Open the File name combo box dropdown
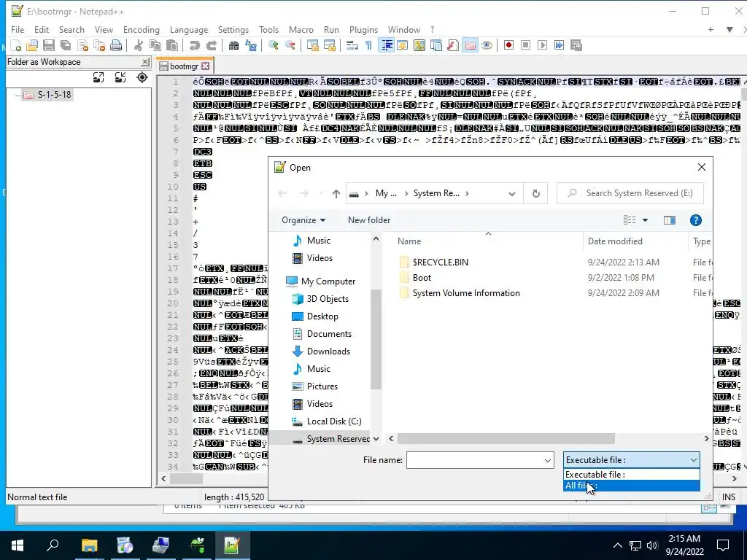This screenshot has width=747, height=560. point(548,461)
